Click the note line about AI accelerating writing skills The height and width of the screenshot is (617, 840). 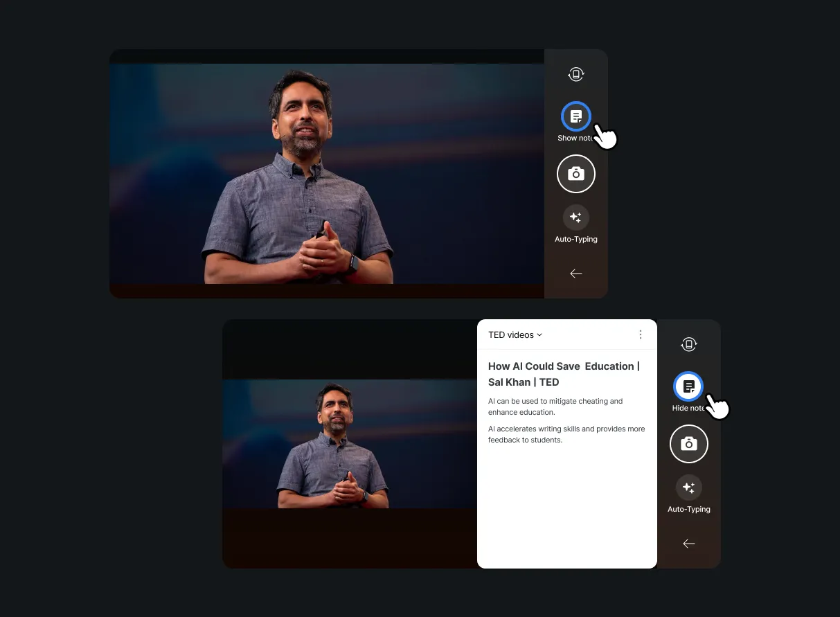[566, 434]
